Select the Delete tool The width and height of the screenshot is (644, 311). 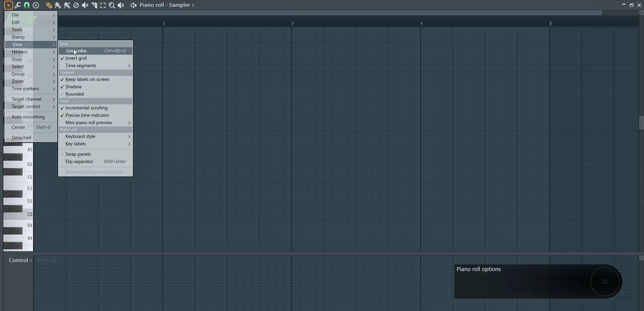pyautogui.click(x=76, y=5)
